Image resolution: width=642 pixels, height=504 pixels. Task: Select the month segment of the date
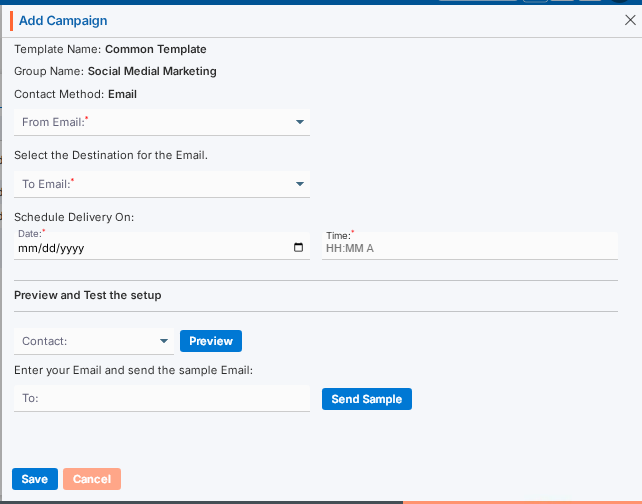pyautogui.click(x=27, y=248)
